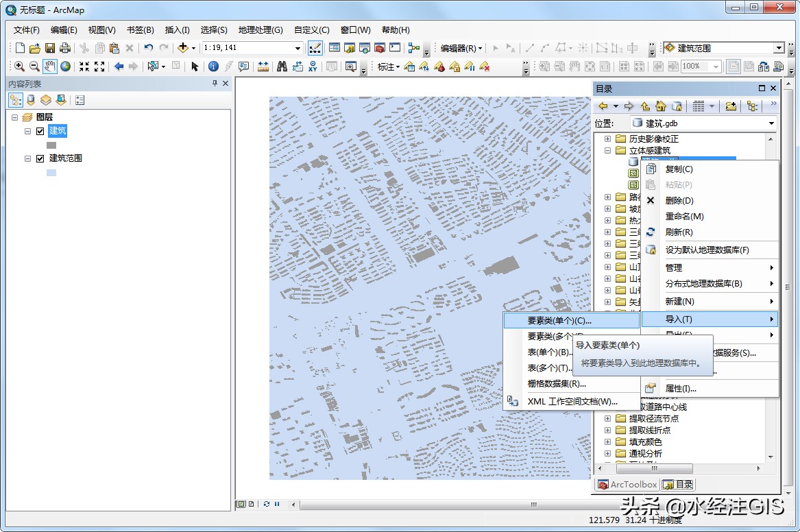
Task: Select the Identify tool
Action: click(213, 66)
